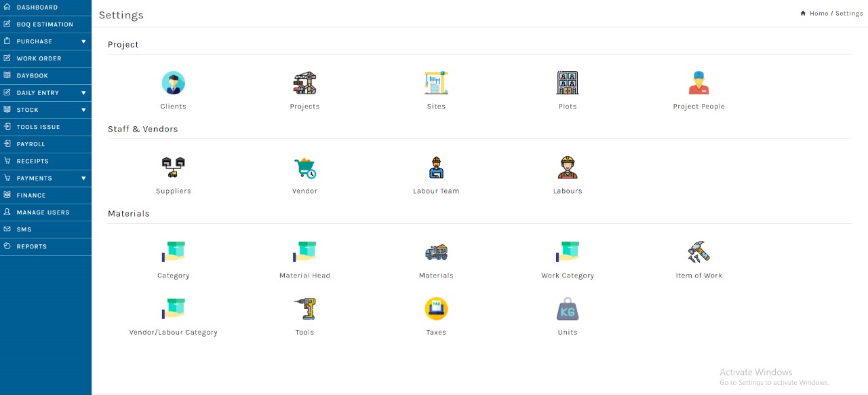The height and width of the screenshot is (395, 868).
Task: Open the Labours worker icon
Action: tap(568, 168)
